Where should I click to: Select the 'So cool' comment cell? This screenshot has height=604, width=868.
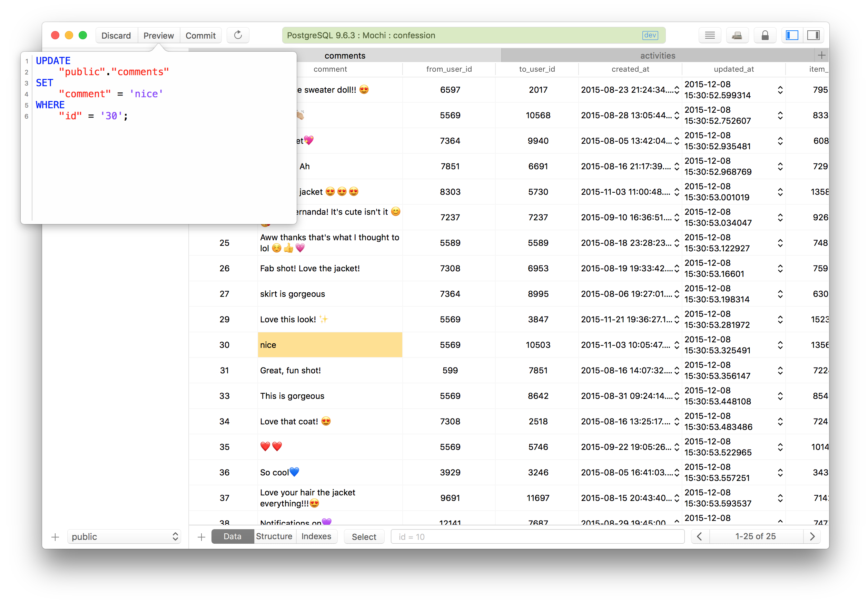coord(330,473)
